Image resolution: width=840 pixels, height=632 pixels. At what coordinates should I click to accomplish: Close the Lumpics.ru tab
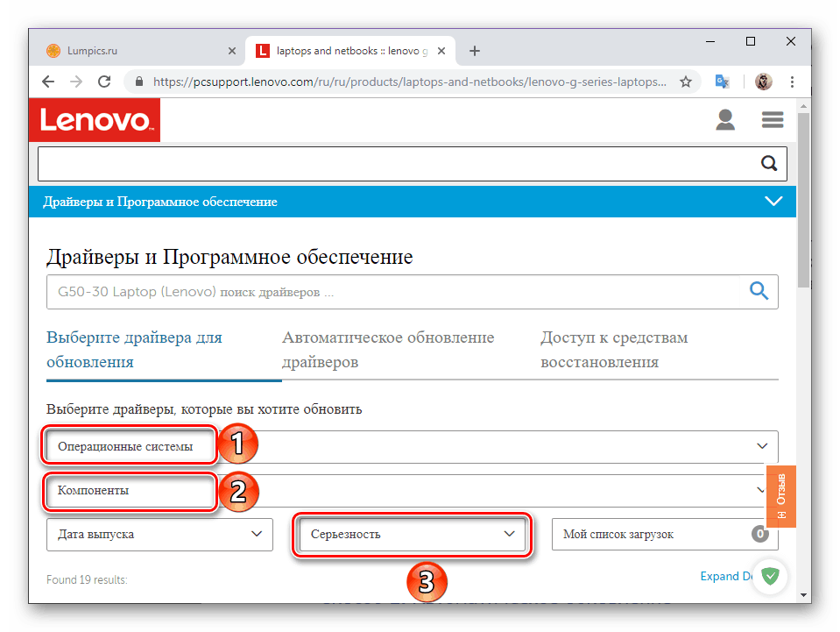click(232, 51)
